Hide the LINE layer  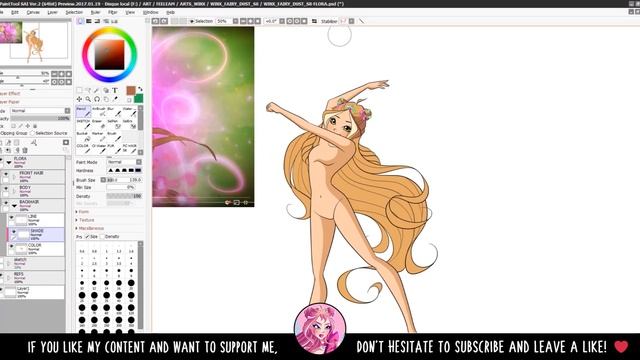(x=11, y=218)
